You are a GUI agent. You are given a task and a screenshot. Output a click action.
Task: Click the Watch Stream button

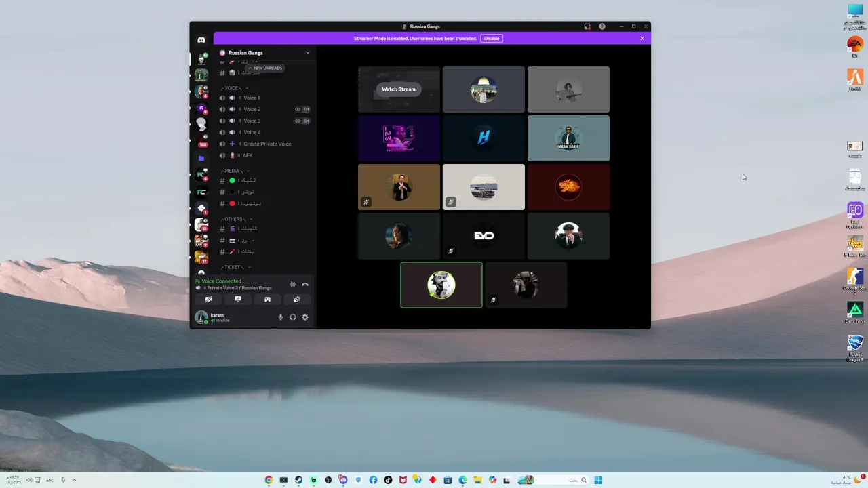399,89
